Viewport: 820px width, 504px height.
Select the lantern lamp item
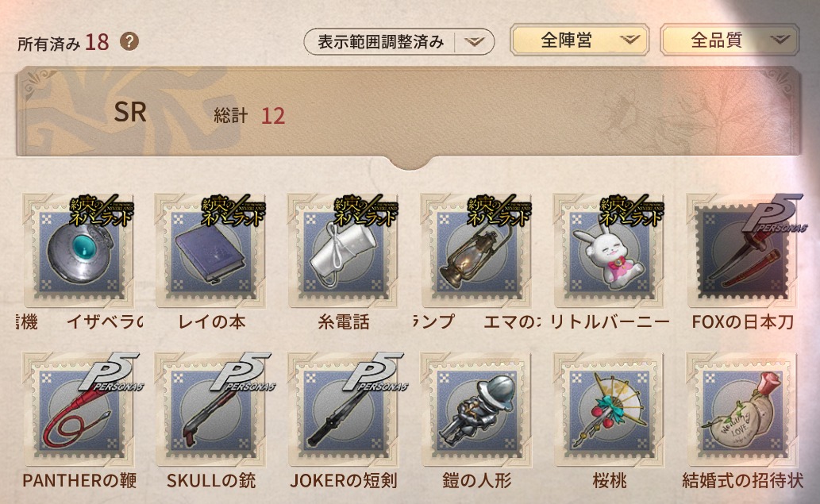click(x=476, y=251)
